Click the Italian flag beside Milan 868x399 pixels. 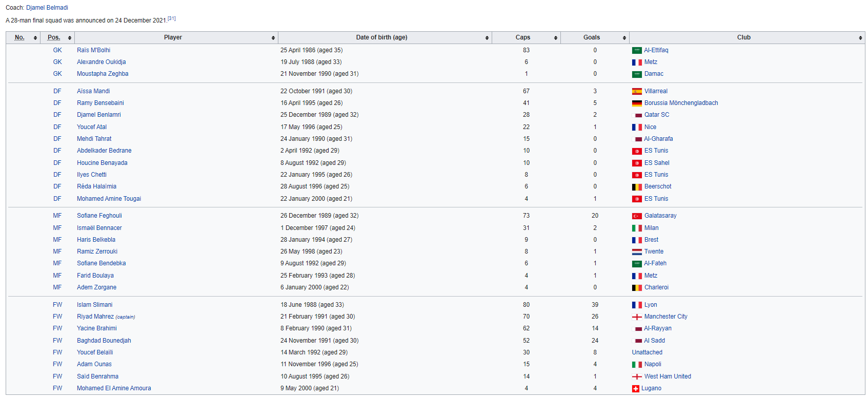pos(637,228)
